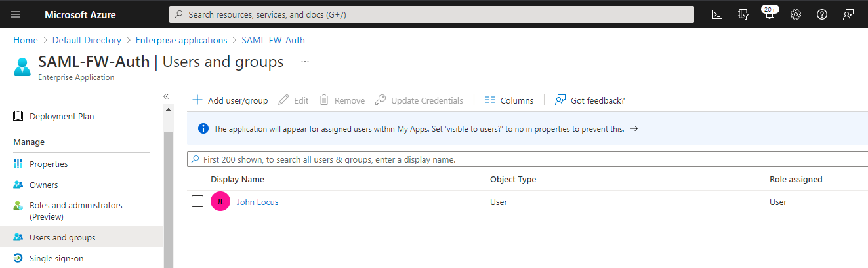This screenshot has width=868, height=268.
Task: Open the ellipsis more options menu
Action: click(304, 62)
